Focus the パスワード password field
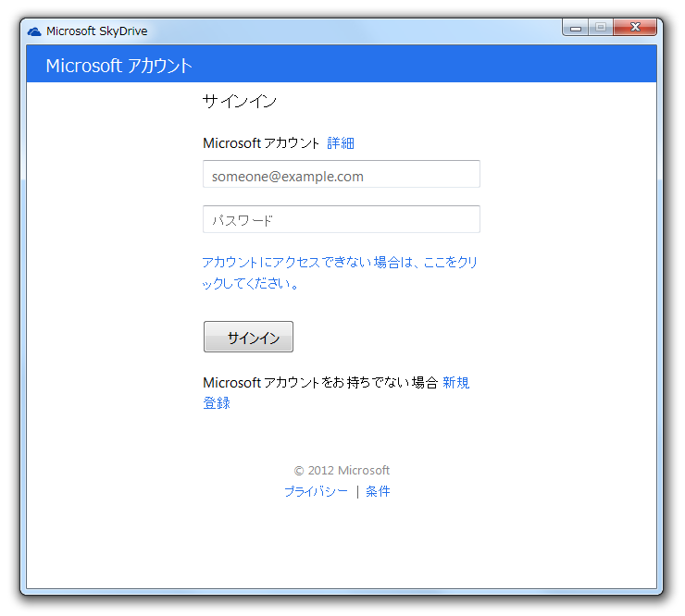Image resolution: width=685 pixels, height=616 pixels. coord(342,219)
